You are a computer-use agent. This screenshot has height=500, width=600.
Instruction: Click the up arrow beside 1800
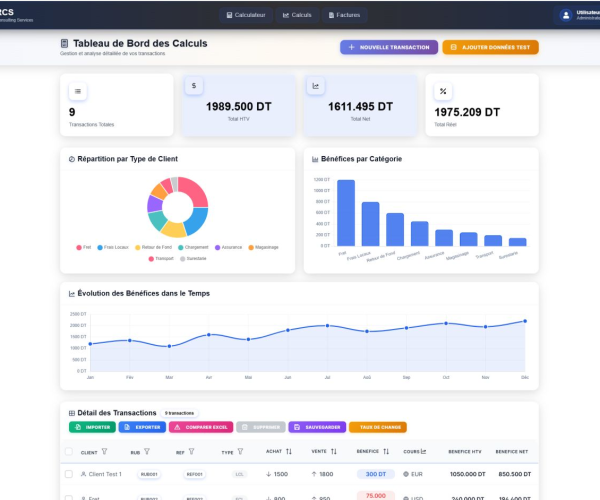point(314,474)
